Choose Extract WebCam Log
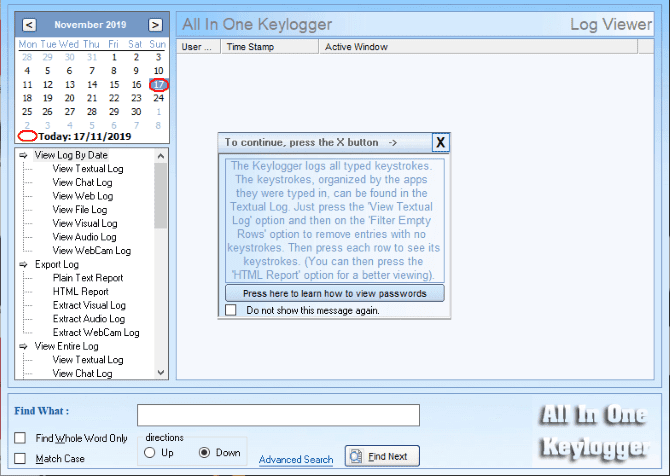Viewport: 670px width, 476px height. (96, 333)
